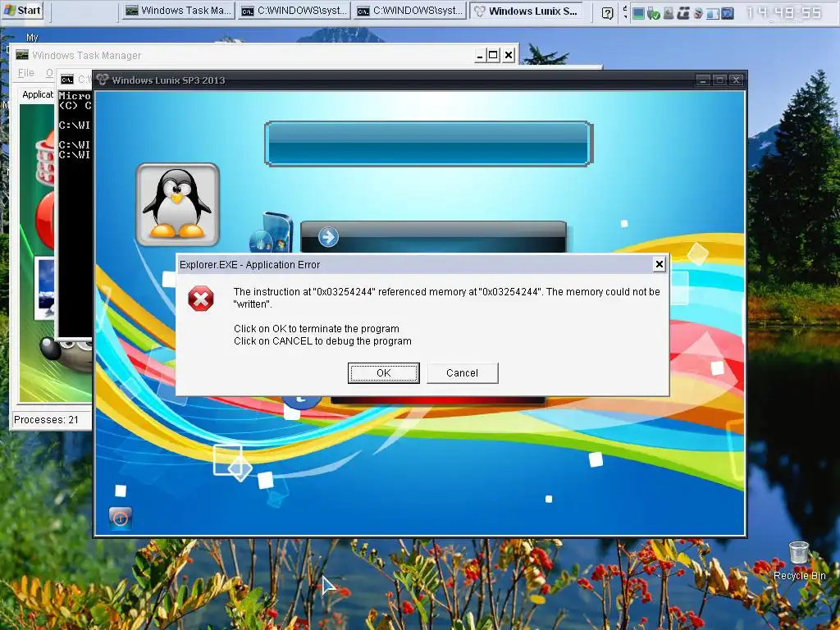Click the penguin user avatar picture
This screenshot has width=840, height=630.
[x=178, y=204]
